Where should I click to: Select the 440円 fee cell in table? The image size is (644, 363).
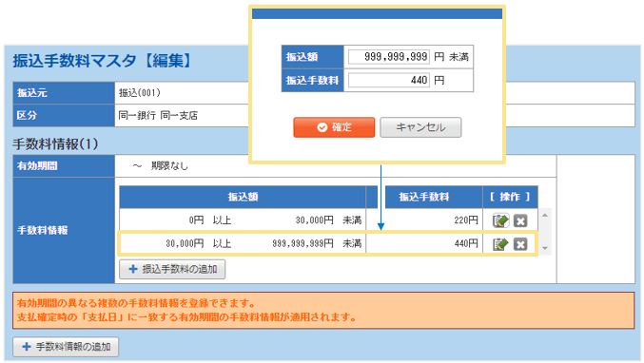(424, 243)
